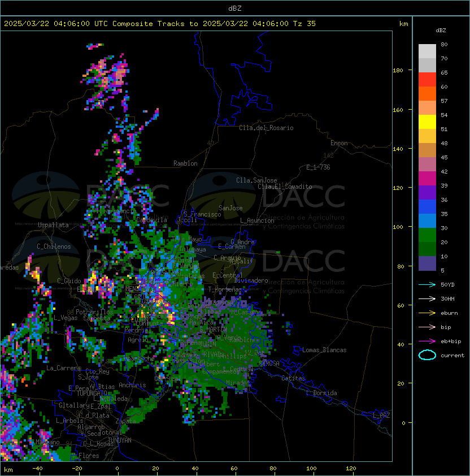Image resolution: width=470 pixels, height=476 pixels.
Task: Click the '-20' tick on the horizontal km axis
Action: 77,469
